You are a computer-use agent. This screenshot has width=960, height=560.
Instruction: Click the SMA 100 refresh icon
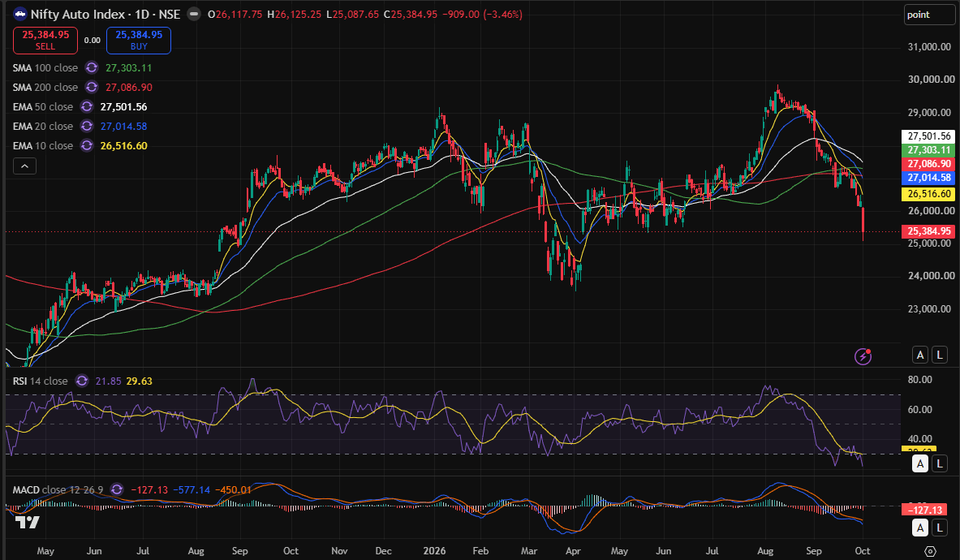pyautogui.click(x=91, y=68)
